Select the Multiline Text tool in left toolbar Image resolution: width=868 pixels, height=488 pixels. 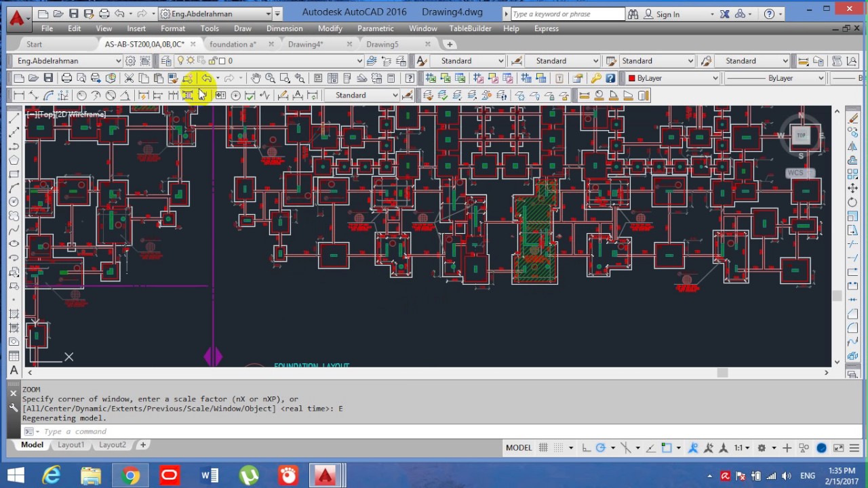[x=14, y=370]
